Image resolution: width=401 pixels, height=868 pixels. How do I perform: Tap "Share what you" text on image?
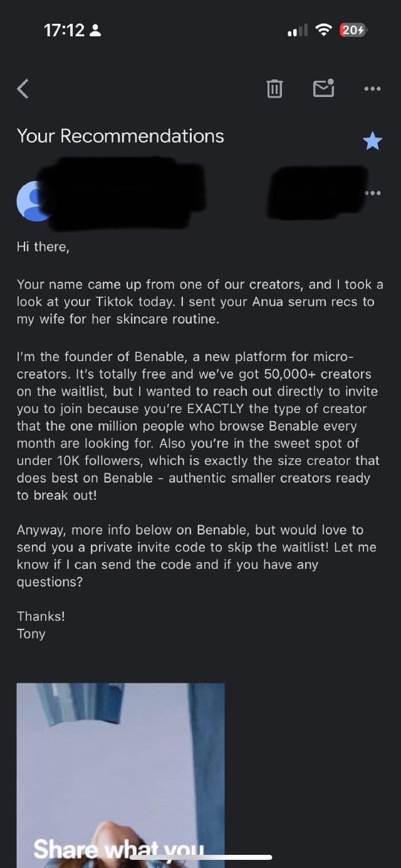[119, 849]
